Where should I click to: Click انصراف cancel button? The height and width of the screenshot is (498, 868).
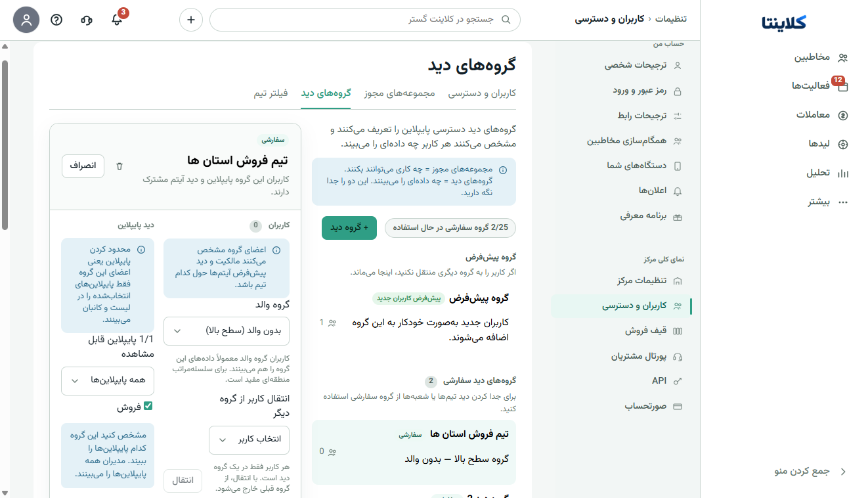pyautogui.click(x=83, y=166)
